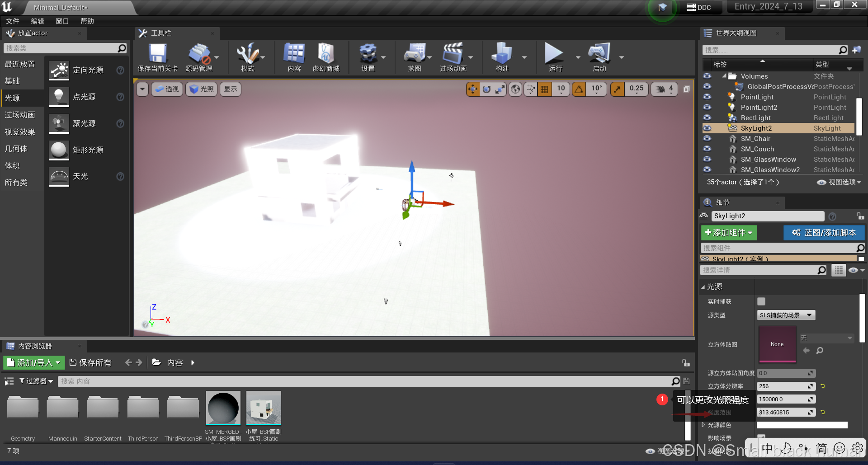Click the green Add Component (添加组件) button
The image size is (868, 465).
click(x=728, y=233)
